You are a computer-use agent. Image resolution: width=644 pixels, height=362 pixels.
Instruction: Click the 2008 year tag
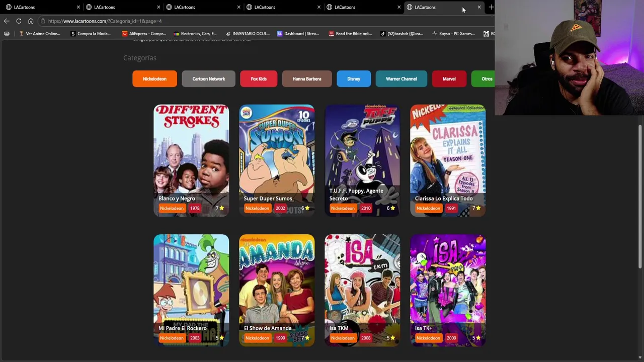pyautogui.click(x=366, y=338)
